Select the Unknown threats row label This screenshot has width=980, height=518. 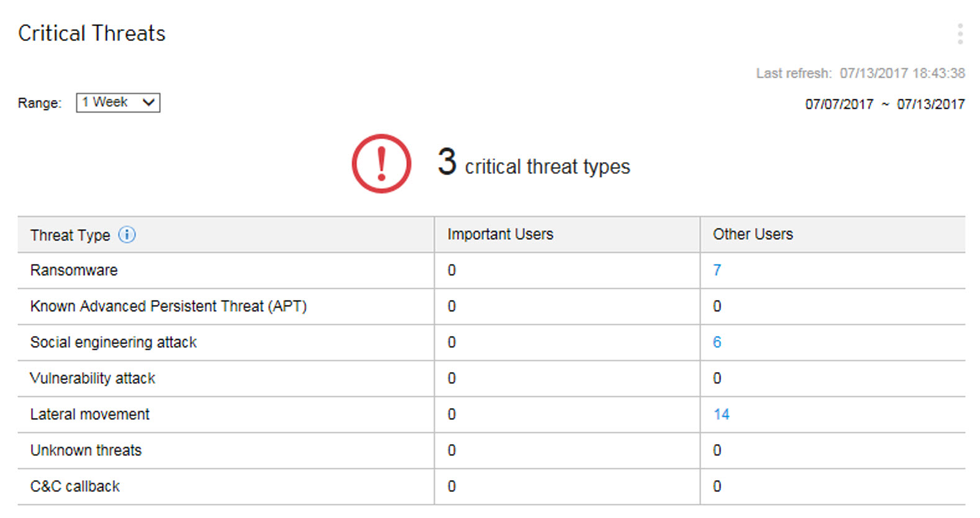[86, 450]
